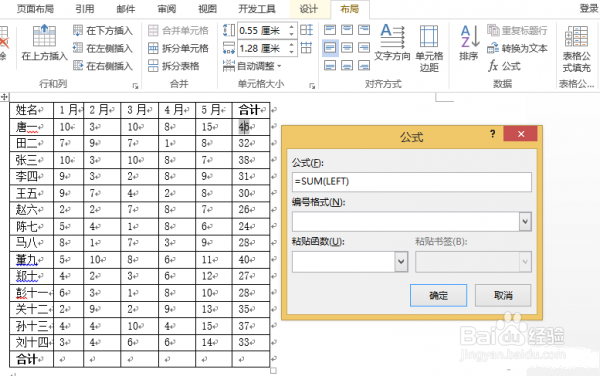The height and width of the screenshot is (376, 600).
Task: Click 重复标题行 repeat header rows
Action: 517,30
